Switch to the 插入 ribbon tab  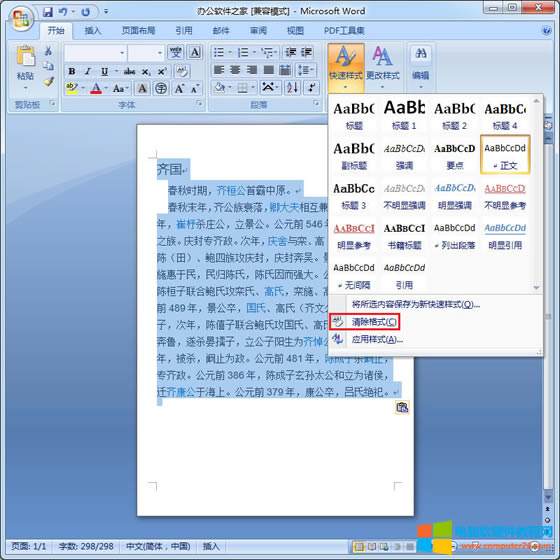pyautogui.click(x=93, y=31)
